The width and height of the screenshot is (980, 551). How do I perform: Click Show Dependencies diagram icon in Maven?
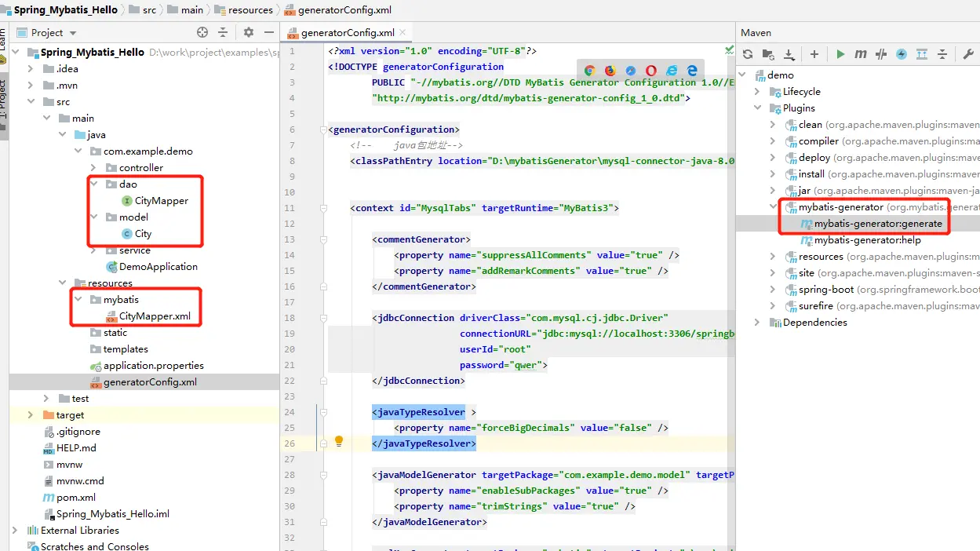tap(922, 54)
